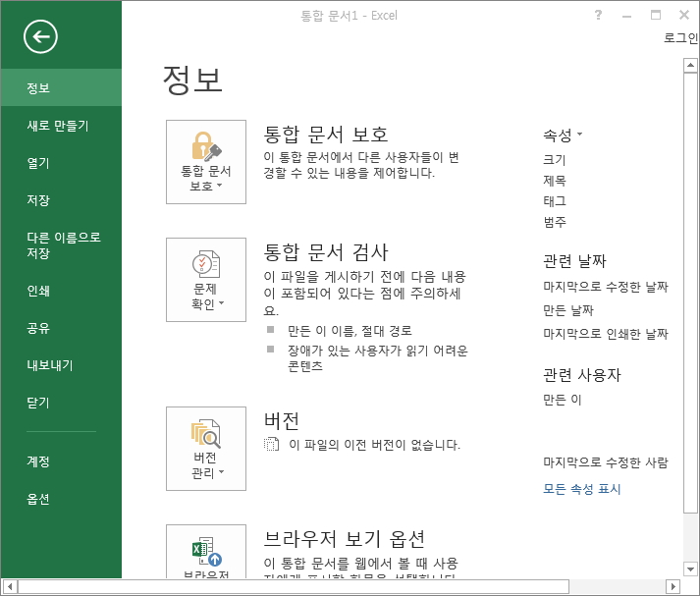This screenshot has width=700, height=596.
Task: Click the horizontal scrollbar left arrow
Action: tap(10, 586)
